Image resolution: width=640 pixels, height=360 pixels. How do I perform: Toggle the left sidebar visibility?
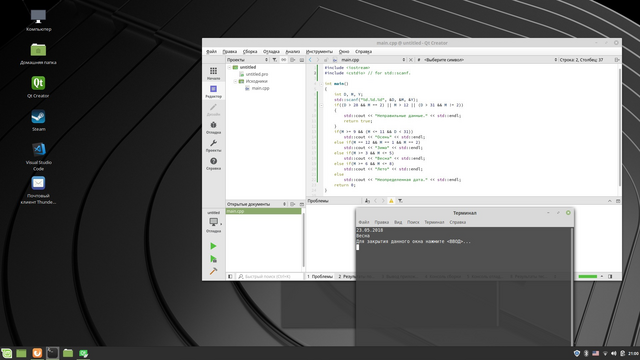pos(230,276)
